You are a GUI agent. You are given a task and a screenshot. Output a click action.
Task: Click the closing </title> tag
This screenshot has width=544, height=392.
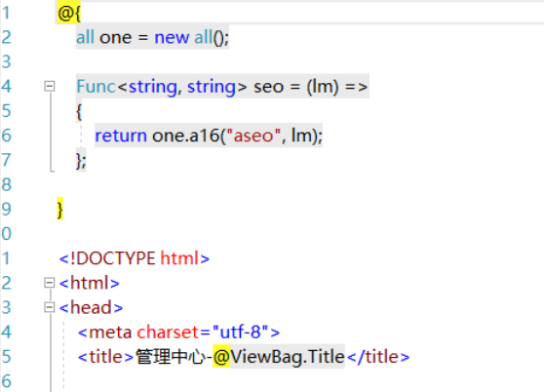(378, 357)
